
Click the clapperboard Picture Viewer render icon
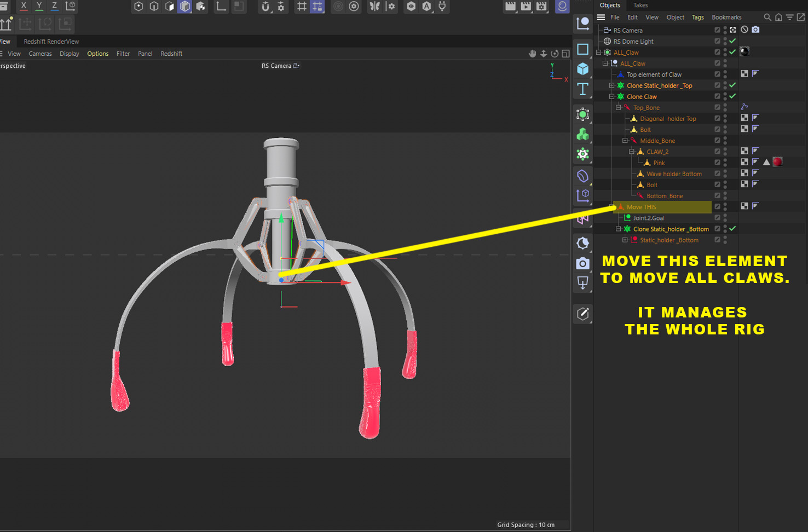click(526, 7)
